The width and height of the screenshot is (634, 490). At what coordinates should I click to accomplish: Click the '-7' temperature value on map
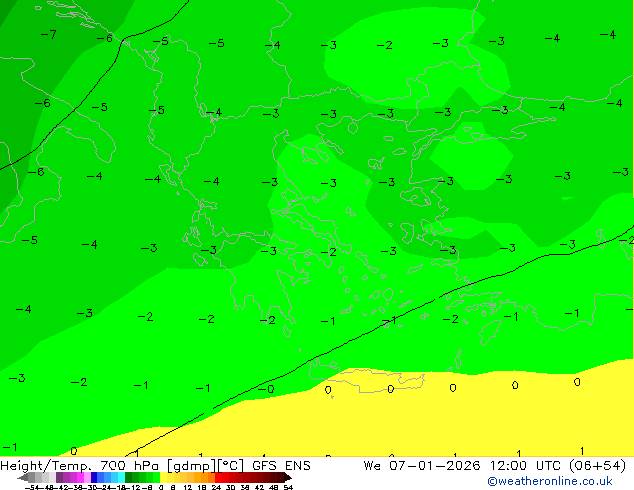pyautogui.click(x=49, y=35)
